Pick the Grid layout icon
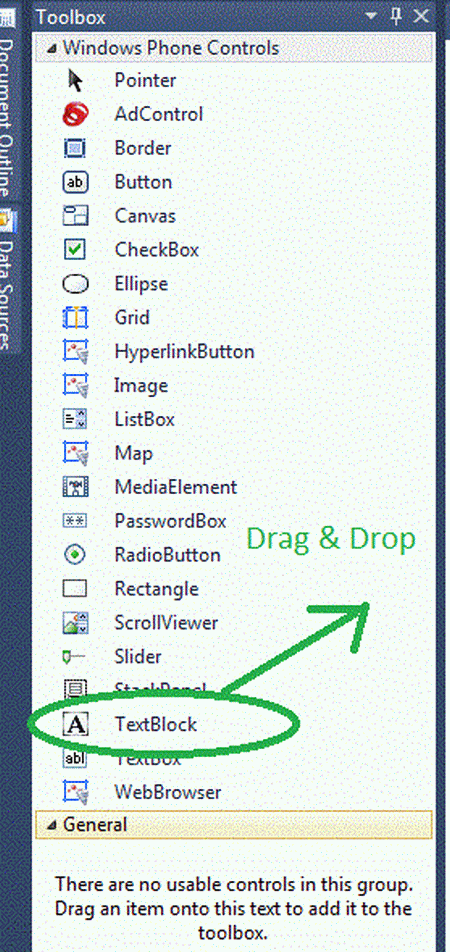 coord(76,318)
